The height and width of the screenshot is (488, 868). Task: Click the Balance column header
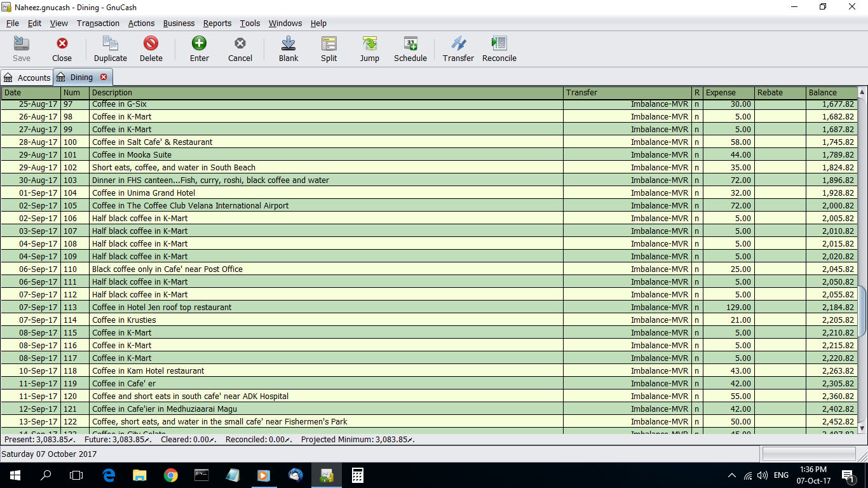[831, 93]
